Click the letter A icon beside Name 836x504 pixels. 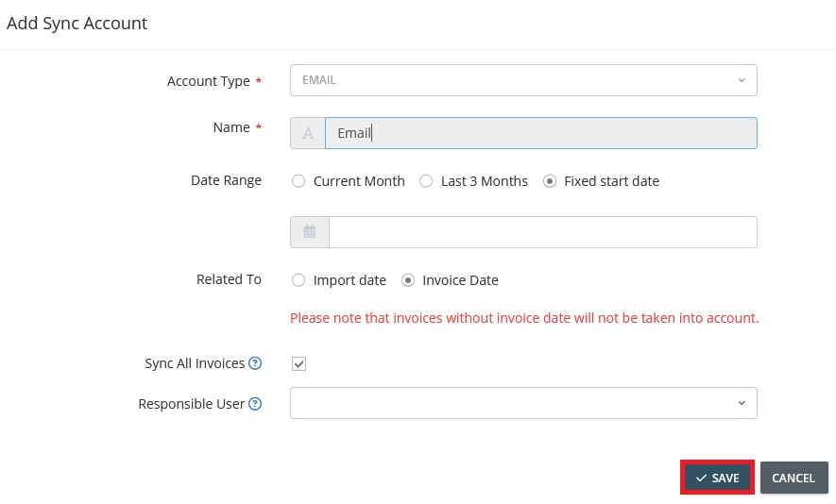coord(308,133)
